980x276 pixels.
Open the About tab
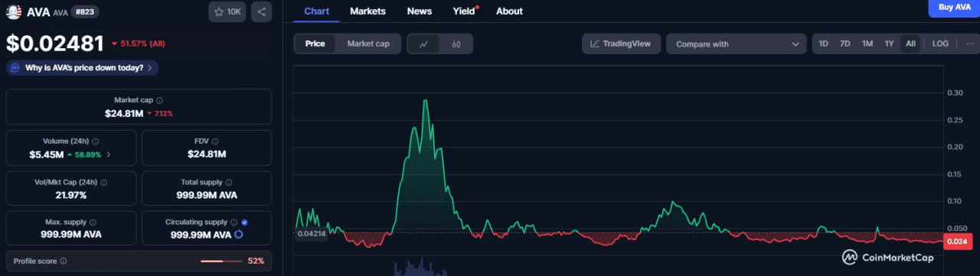point(509,11)
